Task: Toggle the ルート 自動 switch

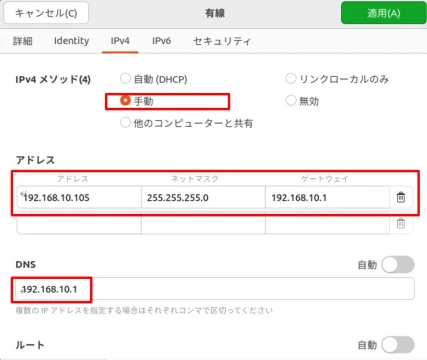Action: click(x=398, y=345)
